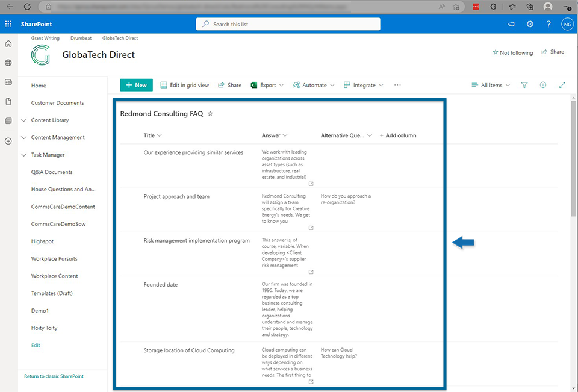Open the SharePoint app launcher waffle icon

tap(8, 24)
